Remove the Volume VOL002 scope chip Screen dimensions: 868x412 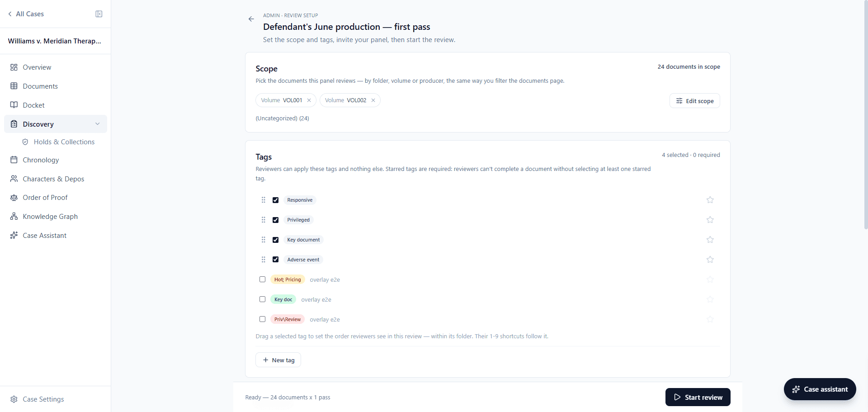373,100
